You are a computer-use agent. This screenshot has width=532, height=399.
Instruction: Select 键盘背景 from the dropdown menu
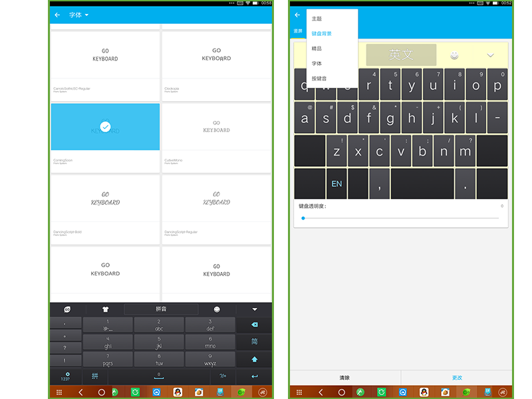[332, 34]
